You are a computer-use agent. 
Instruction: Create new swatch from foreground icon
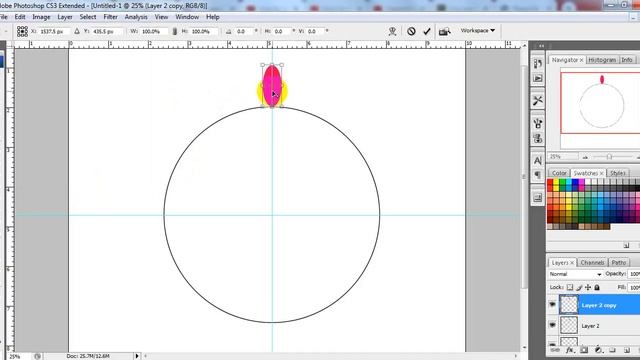tap(626, 245)
